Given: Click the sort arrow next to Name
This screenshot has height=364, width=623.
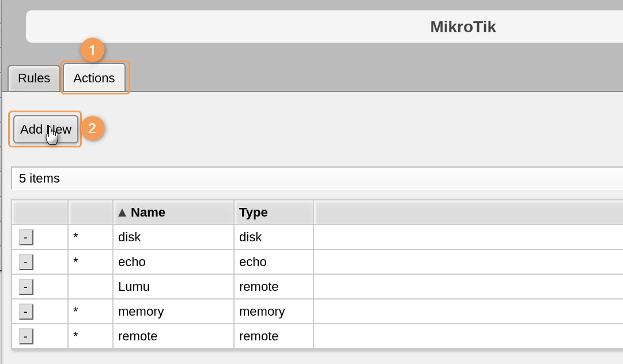Looking at the screenshot, I should click(x=122, y=213).
